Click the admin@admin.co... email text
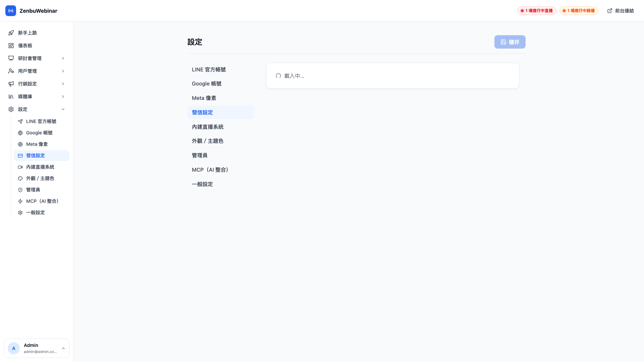Viewport: 644px width, 362px height. pyautogui.click(x=40, y=352)
